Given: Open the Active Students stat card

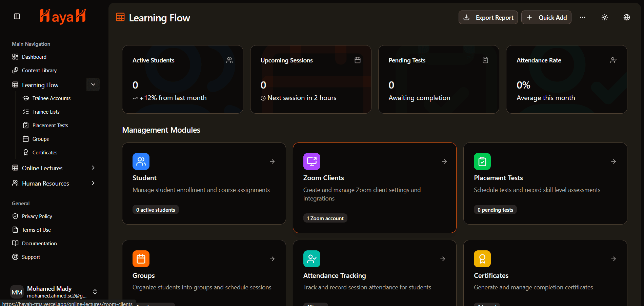Looking at the screenshot, I should [x=183, y=79].
